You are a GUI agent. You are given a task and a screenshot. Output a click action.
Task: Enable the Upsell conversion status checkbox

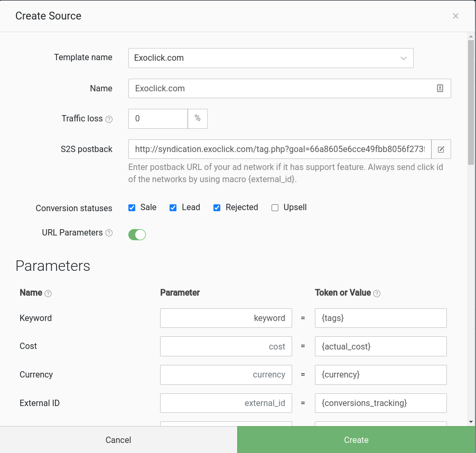(x=275, y=207)
